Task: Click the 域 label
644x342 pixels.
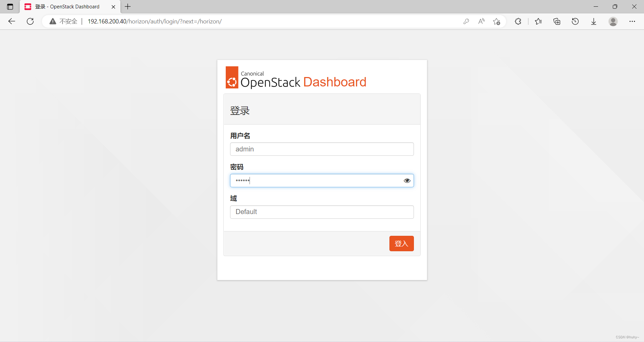Action: [233, 198]
